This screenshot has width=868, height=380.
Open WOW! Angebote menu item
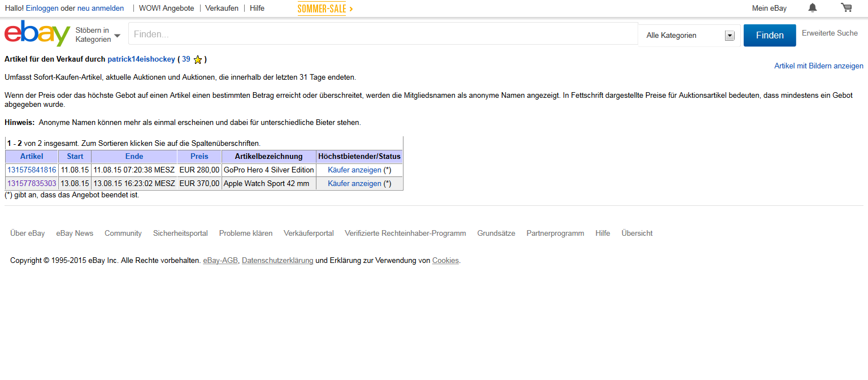[167, 8]
